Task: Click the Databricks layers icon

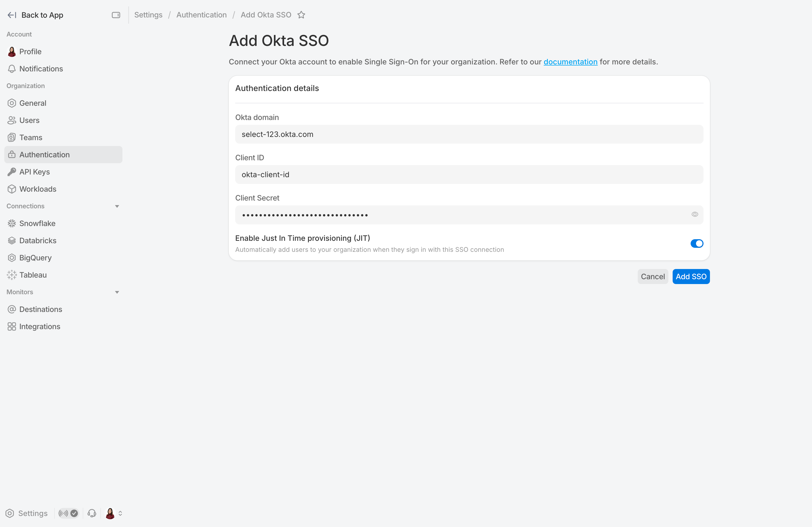Action: [12, 241]
